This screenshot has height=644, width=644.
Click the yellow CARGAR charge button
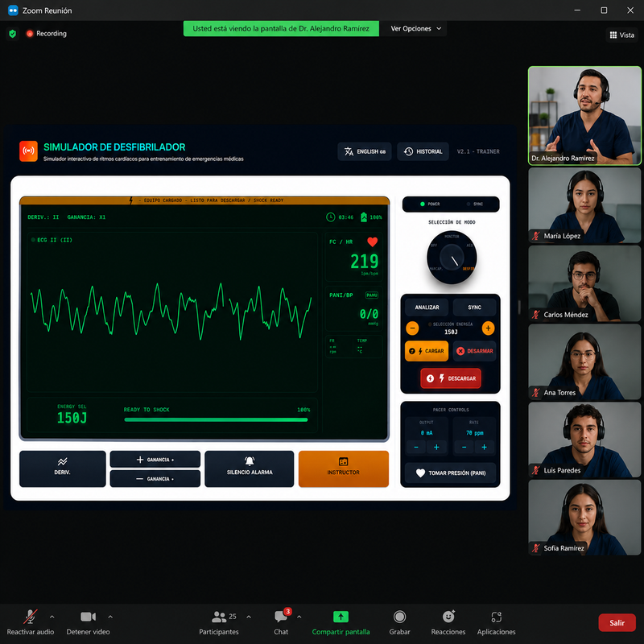(x=427, y=351)
